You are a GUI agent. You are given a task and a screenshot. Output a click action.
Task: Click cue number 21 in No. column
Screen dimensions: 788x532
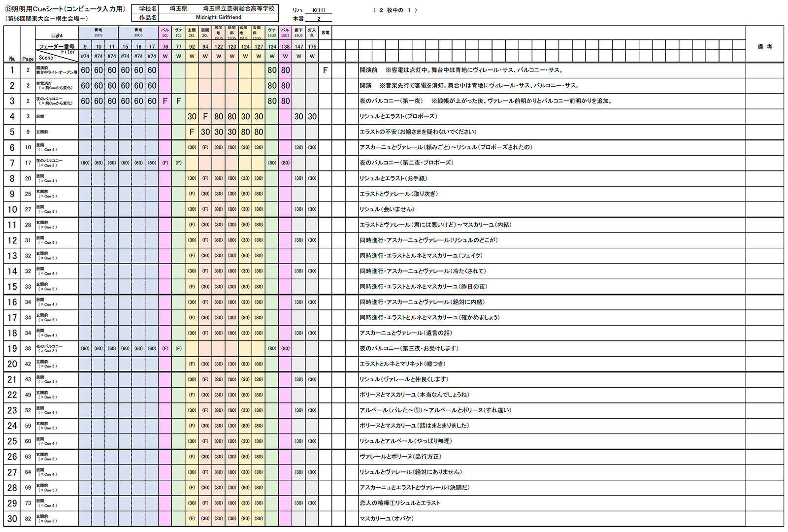point(12,379)
